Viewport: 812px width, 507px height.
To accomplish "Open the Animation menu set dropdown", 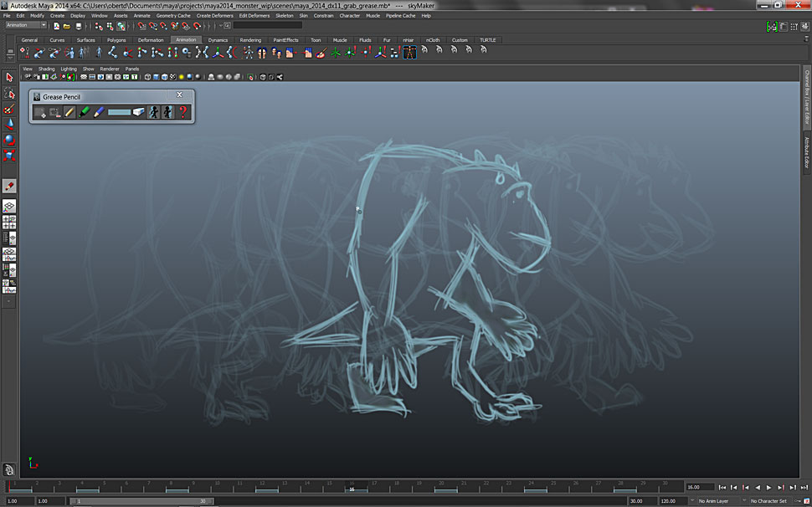I will [x=27, y=25].
